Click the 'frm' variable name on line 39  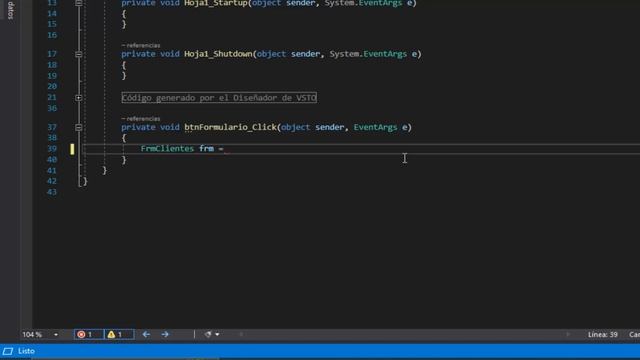coord(207,149)
